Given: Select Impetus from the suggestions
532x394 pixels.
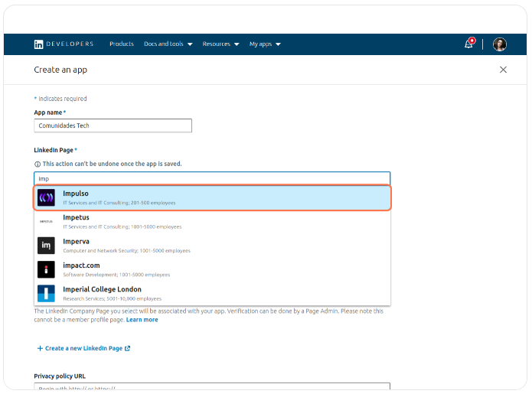Looking at the screenshot, I should point(212,221).
